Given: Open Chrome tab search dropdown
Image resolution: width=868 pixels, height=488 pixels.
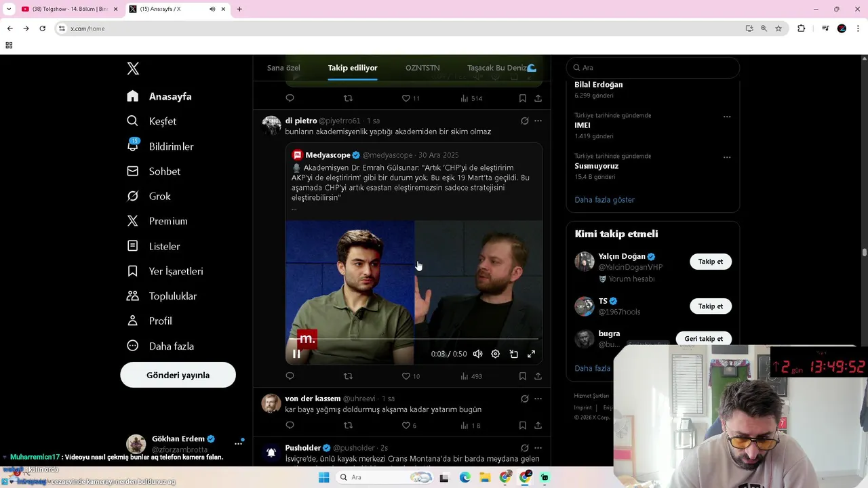Looking at the screenshot, I should click(x=9, y=9).
